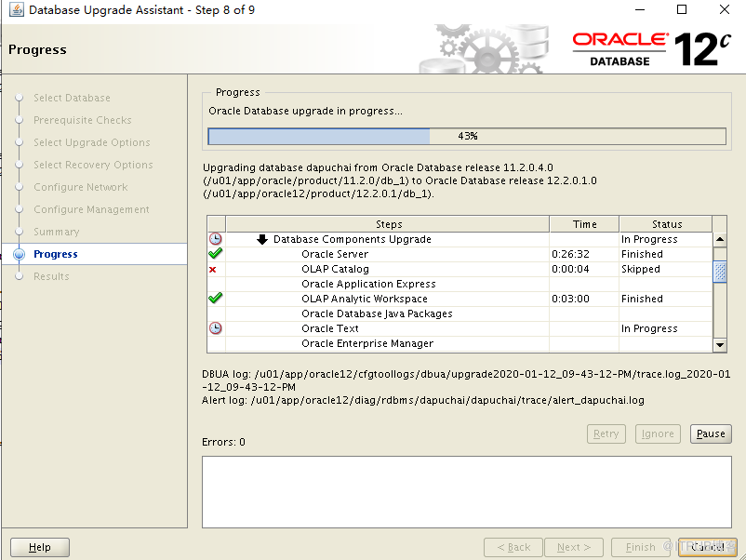
Task: Click the Alert log path text
Action: point(423,400)
